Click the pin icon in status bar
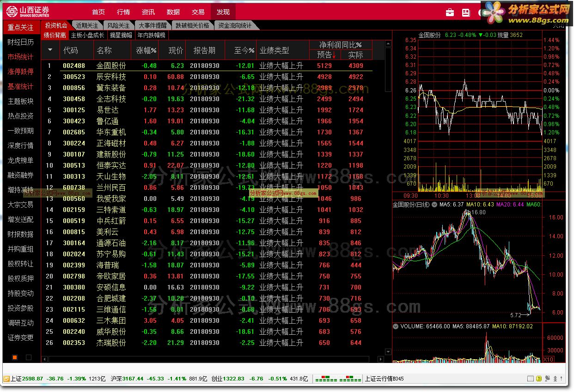 pos(547,379)
